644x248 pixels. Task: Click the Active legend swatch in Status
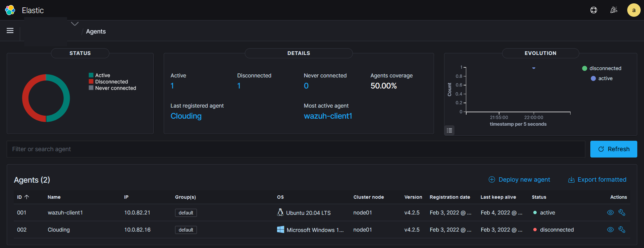tap(91, 75)
